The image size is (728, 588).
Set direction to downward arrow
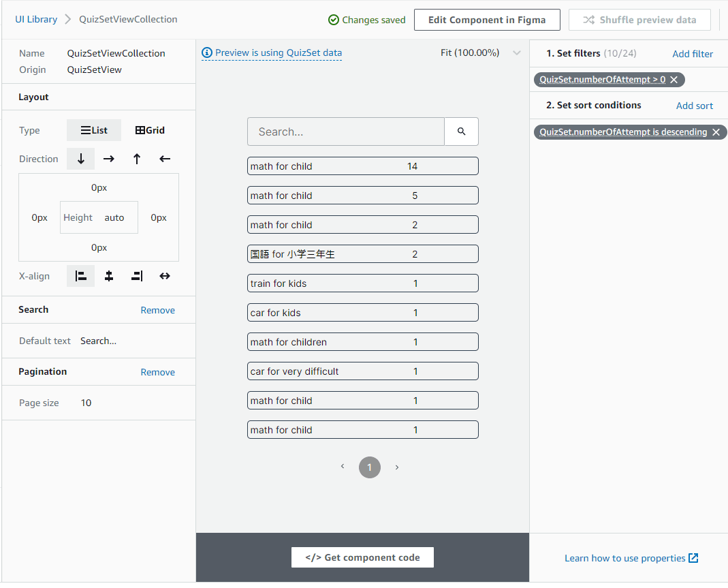click(81, 159)
